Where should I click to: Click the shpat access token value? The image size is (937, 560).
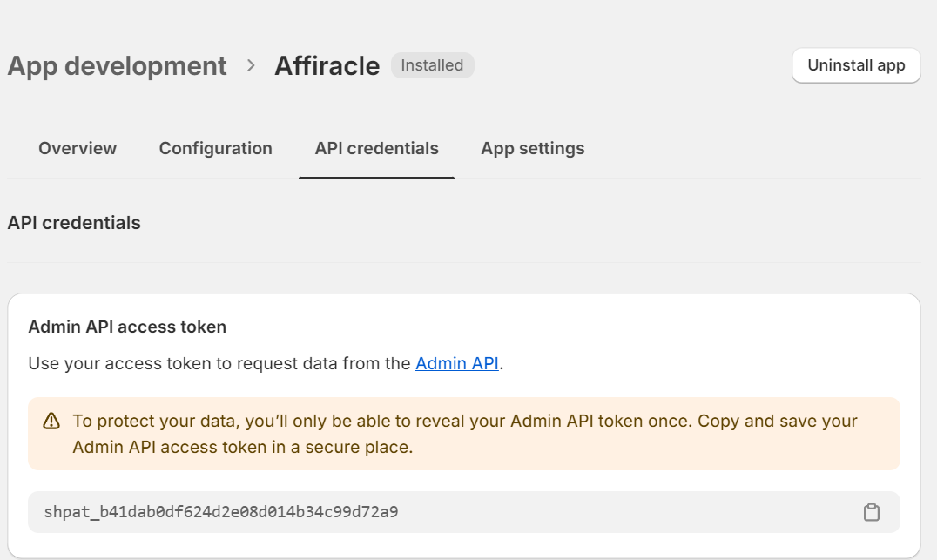[226, 512]
